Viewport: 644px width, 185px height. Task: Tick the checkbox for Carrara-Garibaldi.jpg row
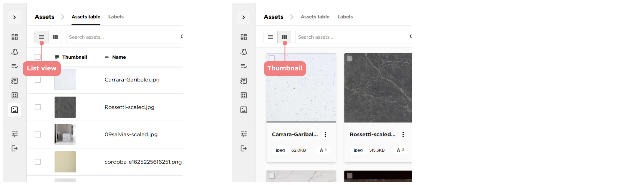[38, 80]
